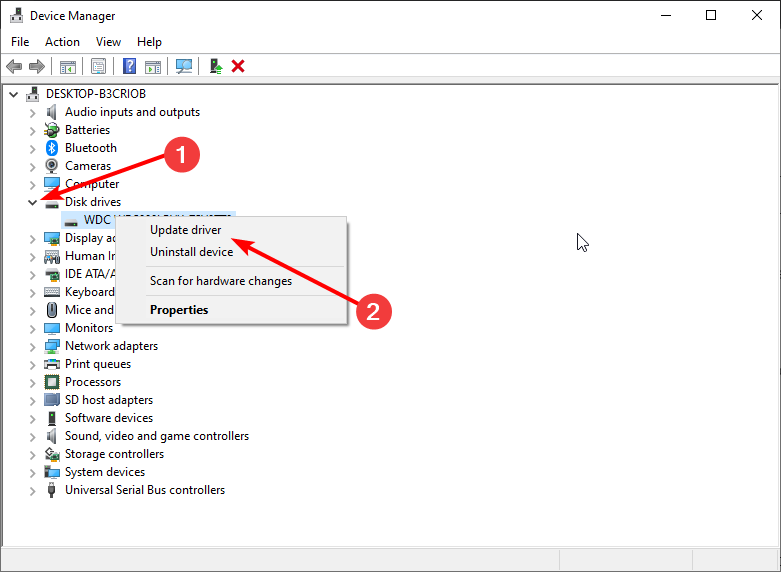Collapse the DESKTOP-B3CRIOB root node
781x572 pixels.
pyautogui.click(x=14, y=94)
